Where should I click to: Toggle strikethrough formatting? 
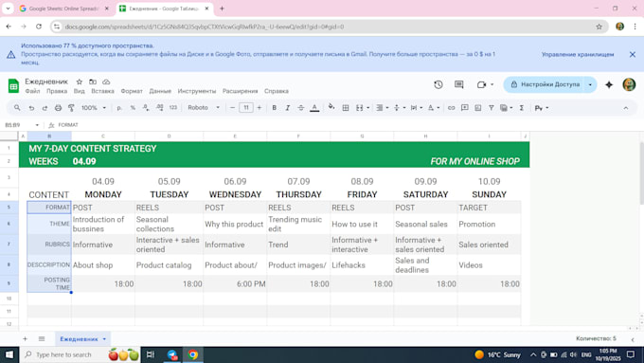click(300, 108)
